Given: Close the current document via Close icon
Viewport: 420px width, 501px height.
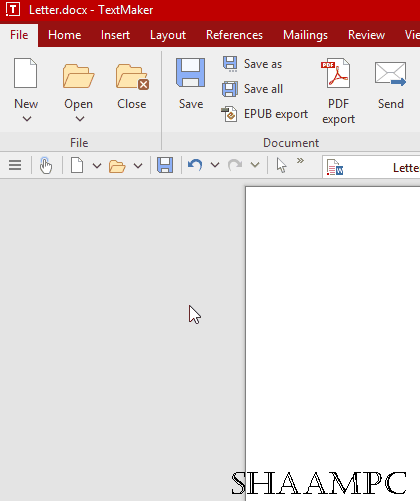Looking at the screenshot, I should tap(132, 77).
